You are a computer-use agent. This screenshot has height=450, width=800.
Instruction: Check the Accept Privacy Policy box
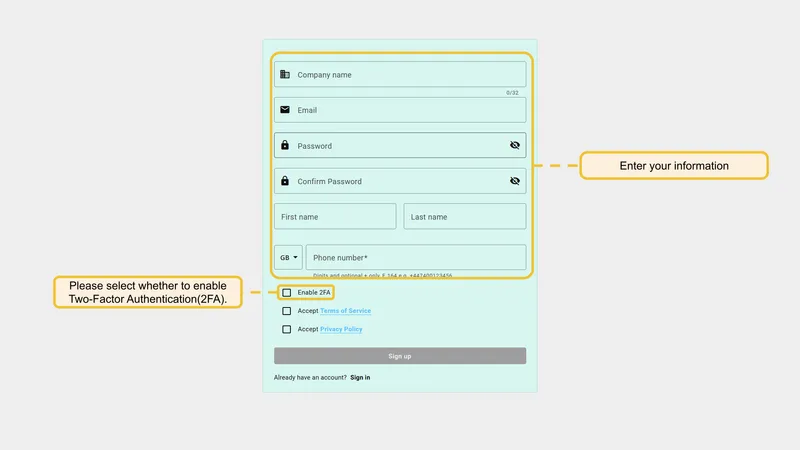[287, 329]
